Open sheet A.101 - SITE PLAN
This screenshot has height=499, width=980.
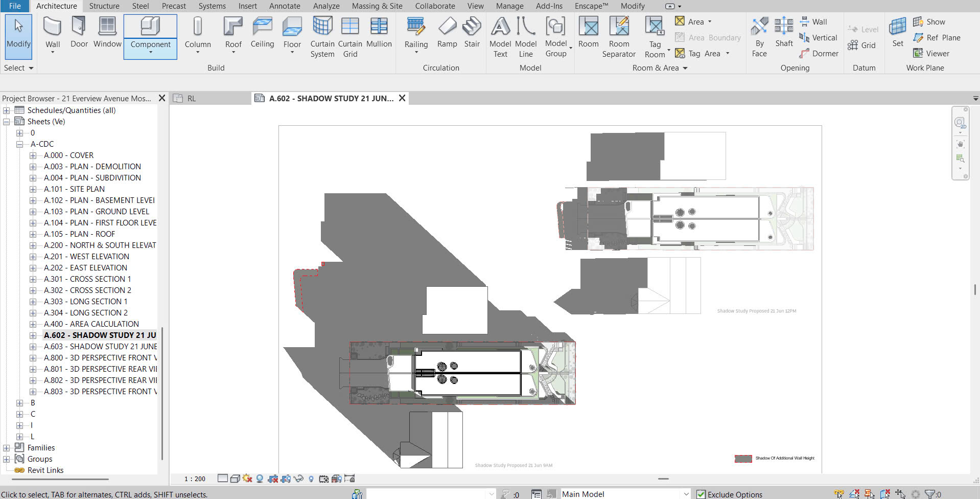coord(74,189)
